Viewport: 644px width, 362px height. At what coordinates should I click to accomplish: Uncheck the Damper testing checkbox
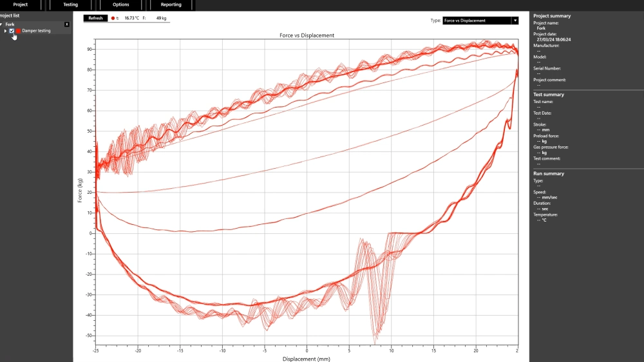point(12,31)
